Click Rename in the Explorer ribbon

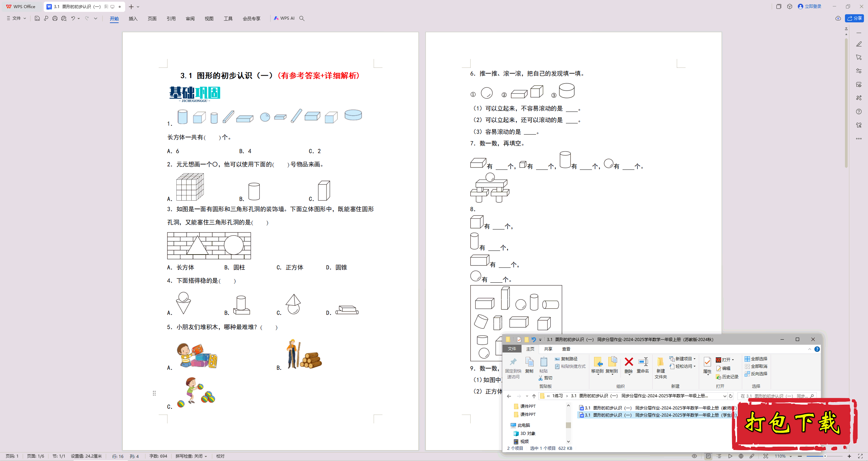[643, 365]
